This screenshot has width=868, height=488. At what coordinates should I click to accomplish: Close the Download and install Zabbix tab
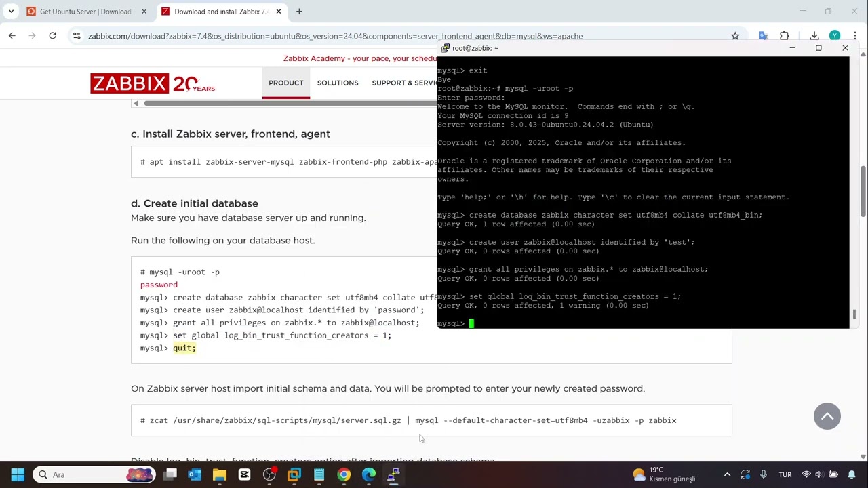pyautogui.click(x=278, y=12)
